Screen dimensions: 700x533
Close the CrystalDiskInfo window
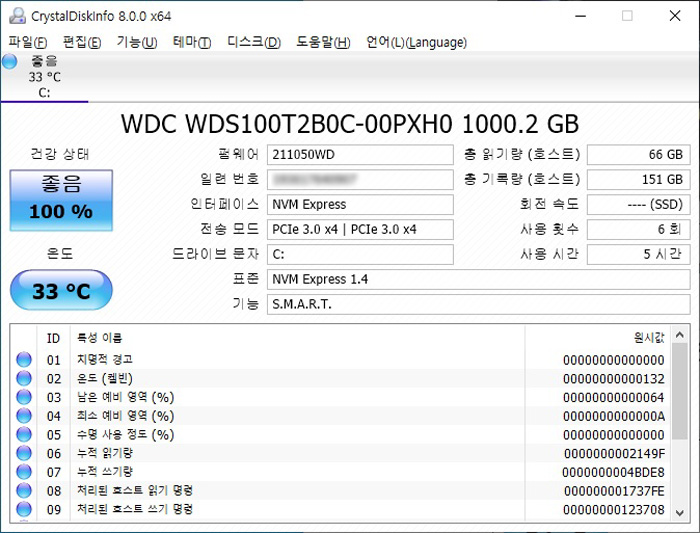675,16
